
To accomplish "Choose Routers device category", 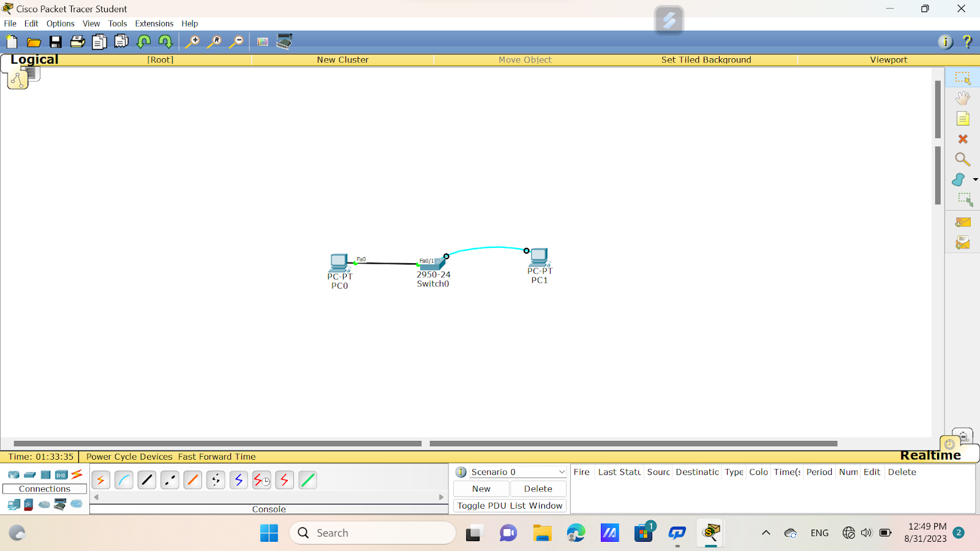I will [x=13, y=474].
